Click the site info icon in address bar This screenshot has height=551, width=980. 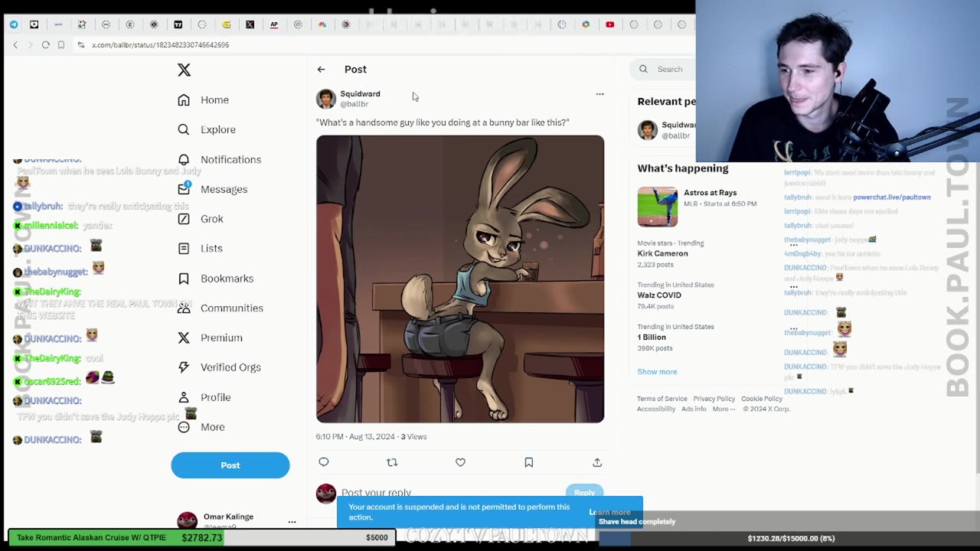tap(80, 45)
